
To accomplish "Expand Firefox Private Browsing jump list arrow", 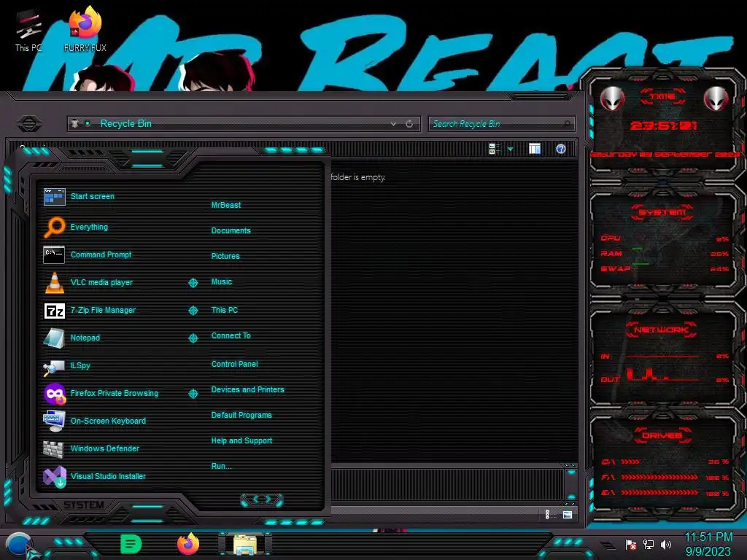I will (193, 393).
